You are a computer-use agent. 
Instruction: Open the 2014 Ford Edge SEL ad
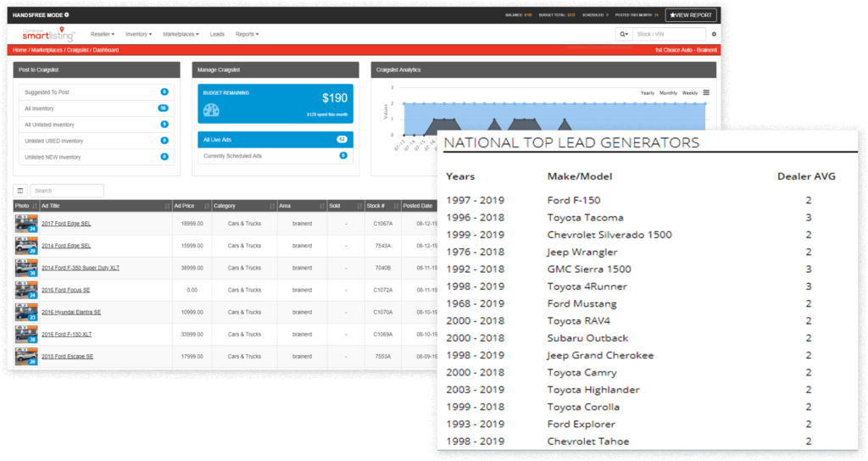(x=66, y=246)
